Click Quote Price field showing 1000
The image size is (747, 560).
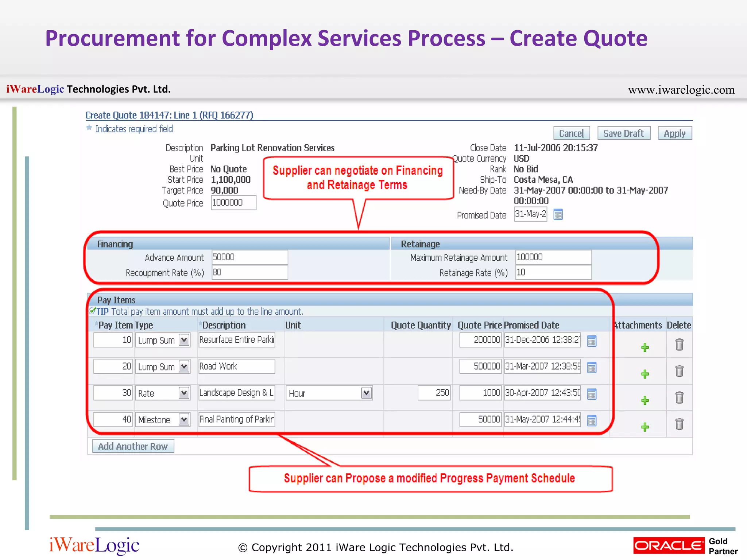pos(481,393)
